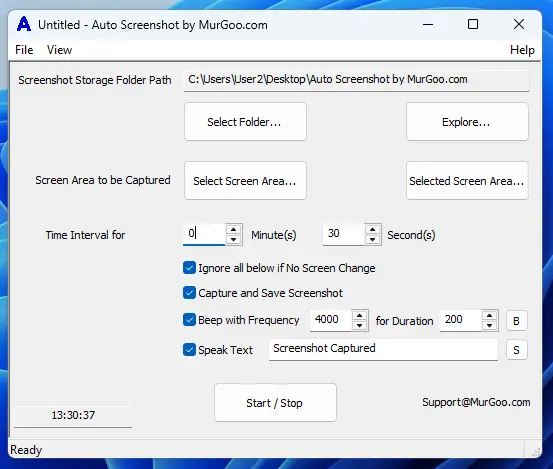Screen dimensions: 553x469
Task: Click the 'Screen Area to be Captured' label
Action: 103,180
